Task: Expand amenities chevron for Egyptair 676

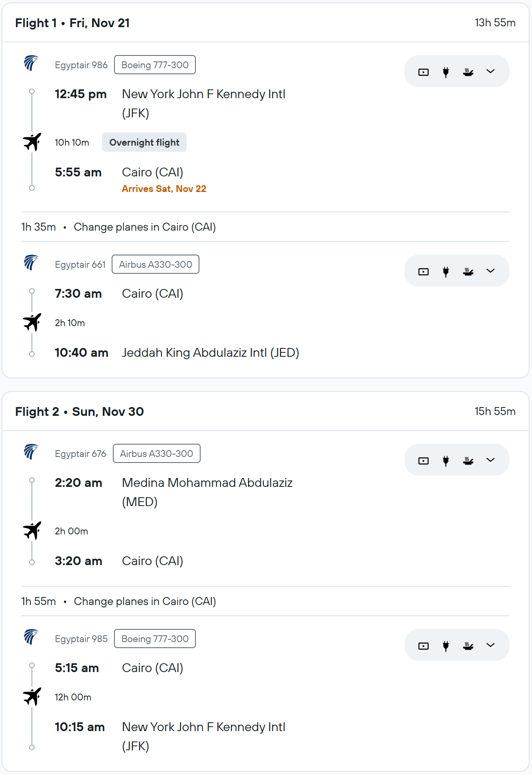Action: [x=491, y=460]
